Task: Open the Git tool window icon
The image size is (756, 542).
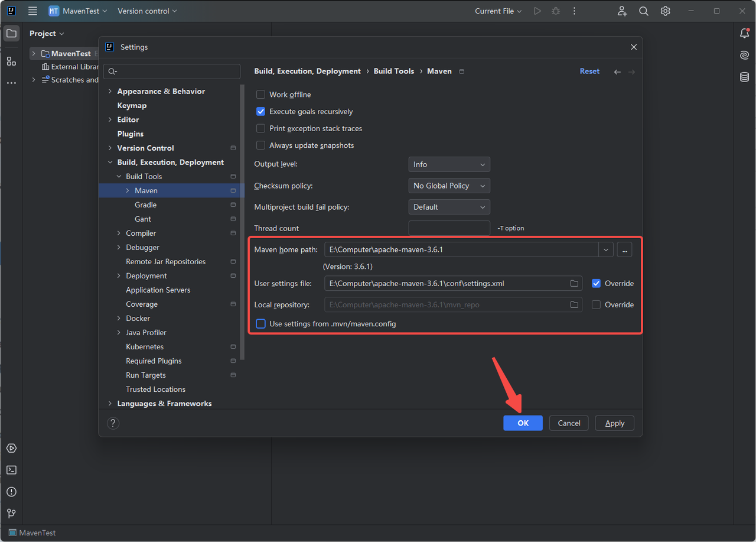Action: [x=11, y=514]
